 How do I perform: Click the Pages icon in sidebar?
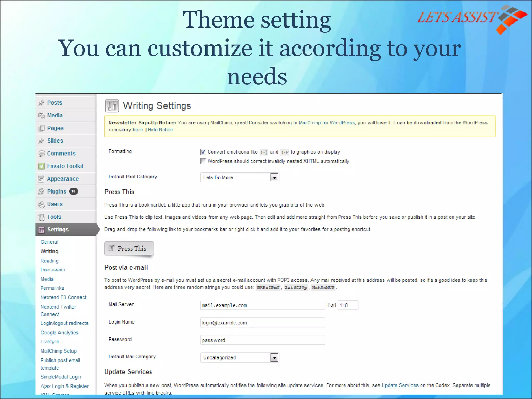tap(41, 128)
